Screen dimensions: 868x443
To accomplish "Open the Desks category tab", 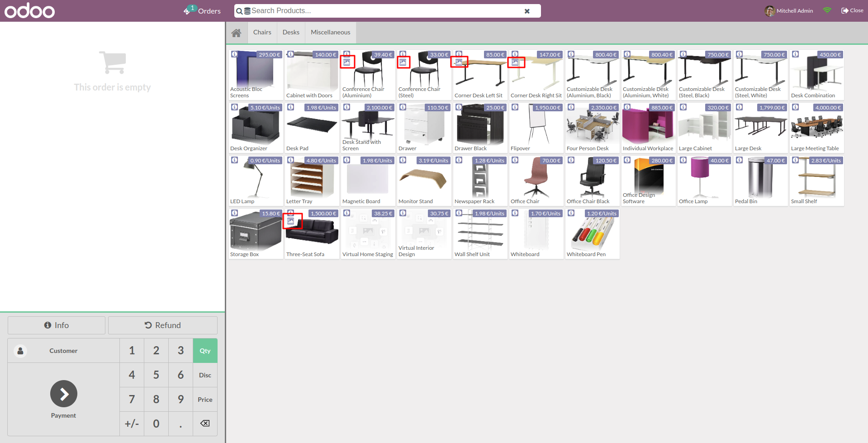I will 291,33.
